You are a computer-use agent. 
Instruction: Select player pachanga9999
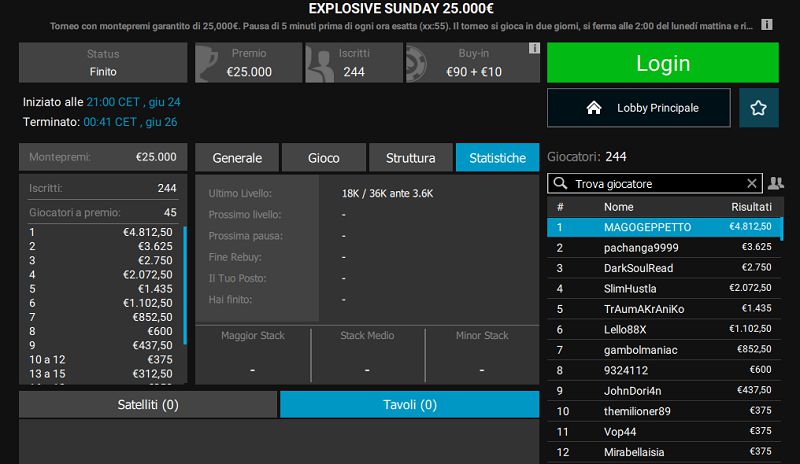click(663, 248)
